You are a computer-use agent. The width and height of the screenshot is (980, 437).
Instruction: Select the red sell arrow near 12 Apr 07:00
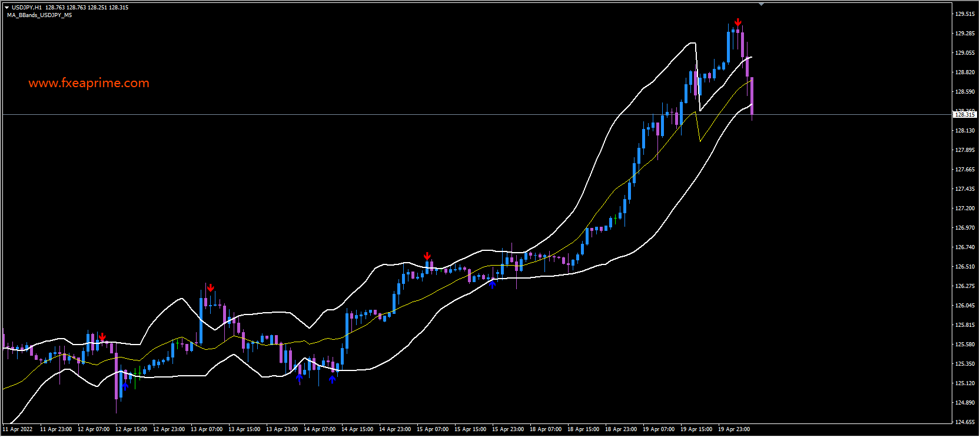point(102,337)
